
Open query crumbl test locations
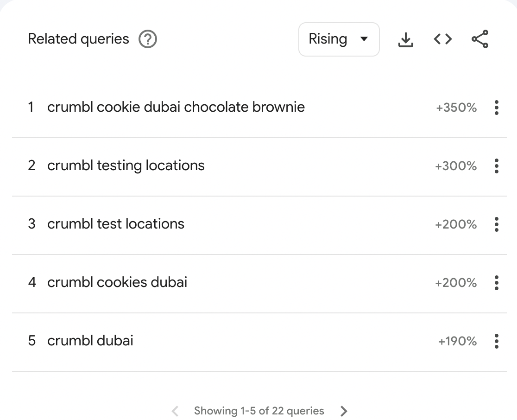point(116,224)
